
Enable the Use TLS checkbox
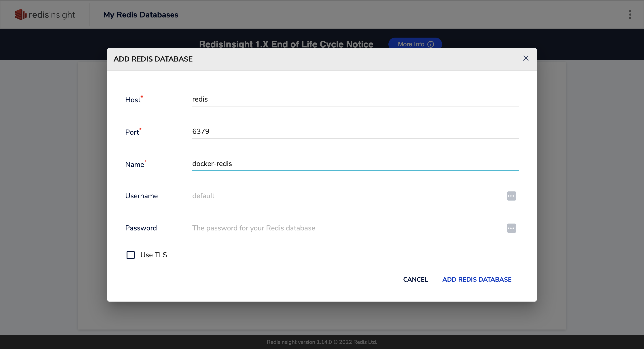(x=131, y=255)
